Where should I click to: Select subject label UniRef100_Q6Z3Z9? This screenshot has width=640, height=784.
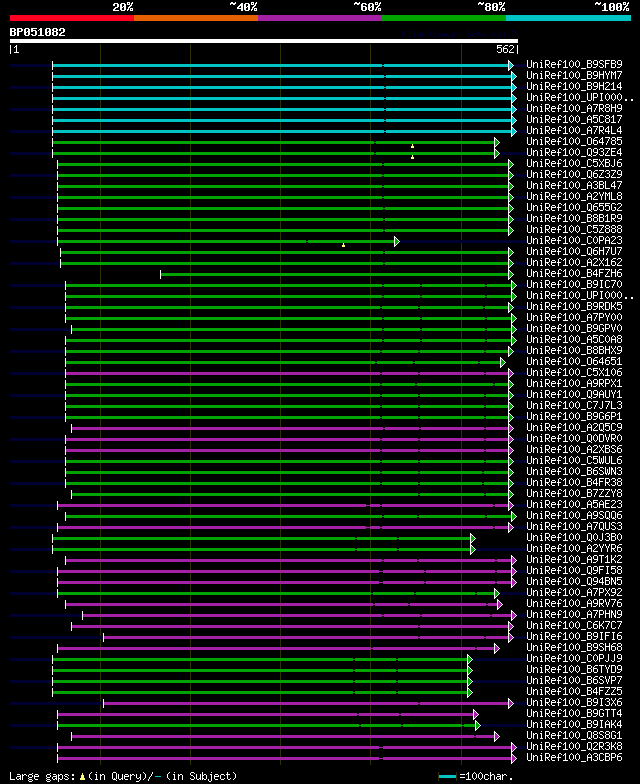coord(574,174)
